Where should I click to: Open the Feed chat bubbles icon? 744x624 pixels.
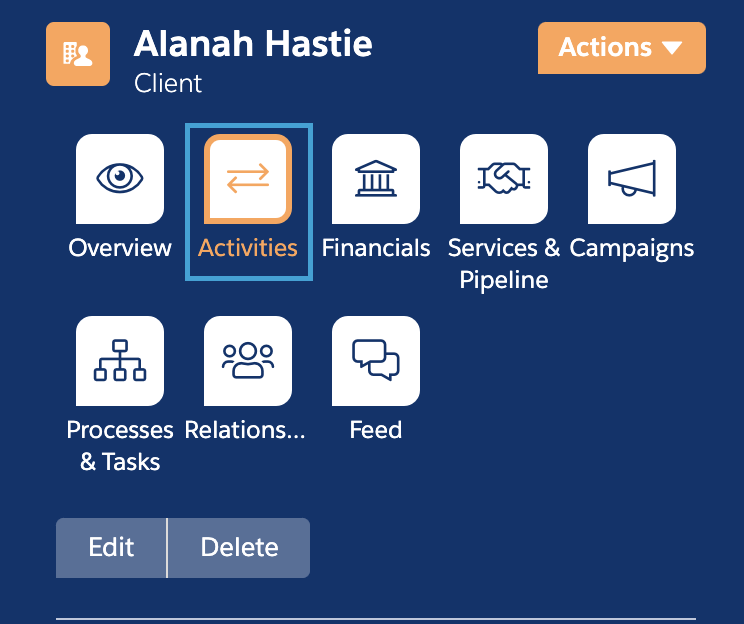click(376, 361)
